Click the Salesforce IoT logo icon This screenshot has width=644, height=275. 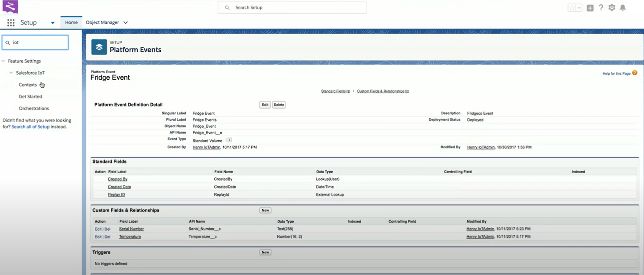(x=10, y=7)
